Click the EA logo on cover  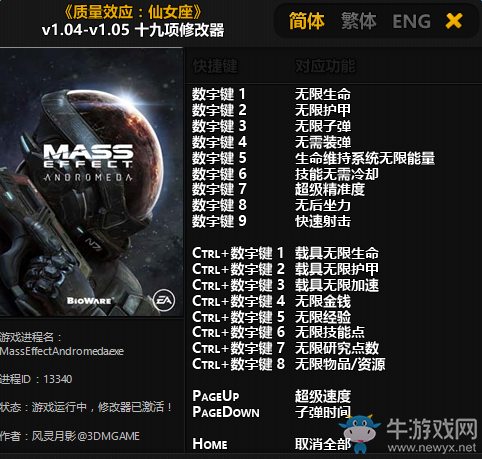pos(164,300)
